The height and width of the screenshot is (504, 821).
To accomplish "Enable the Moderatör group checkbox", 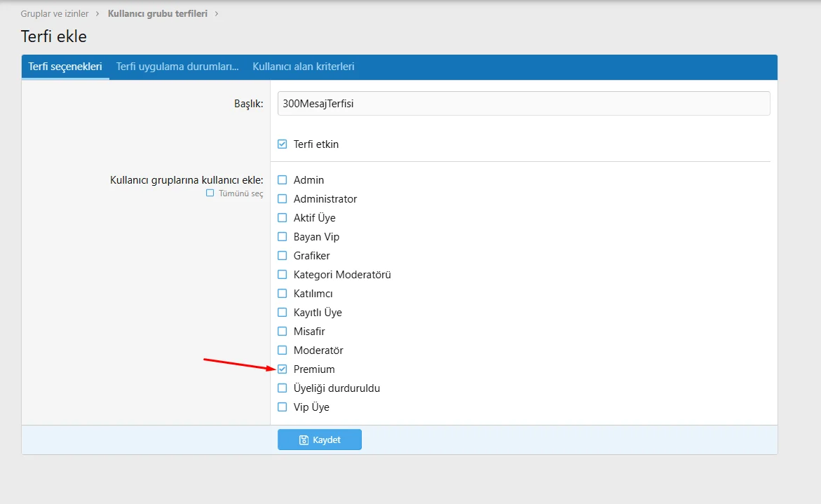I will point(283,350).
